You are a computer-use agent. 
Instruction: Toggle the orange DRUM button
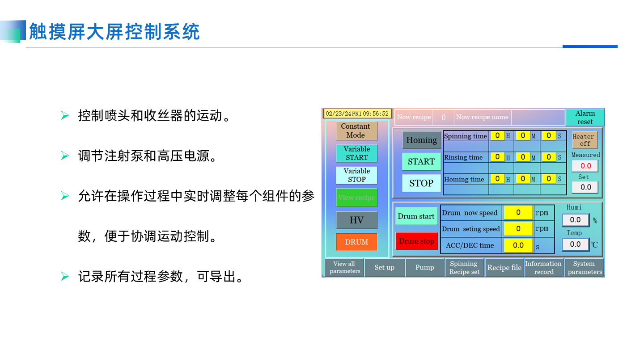pos(356,242)
